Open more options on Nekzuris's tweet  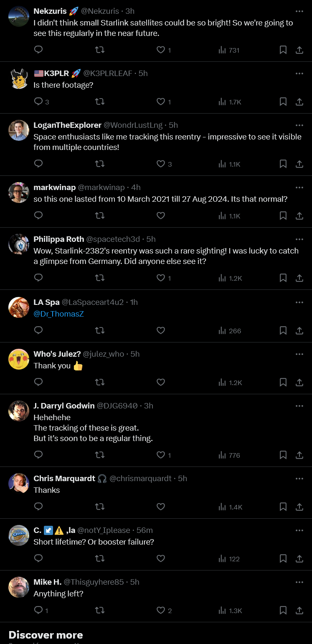[299, 11]
